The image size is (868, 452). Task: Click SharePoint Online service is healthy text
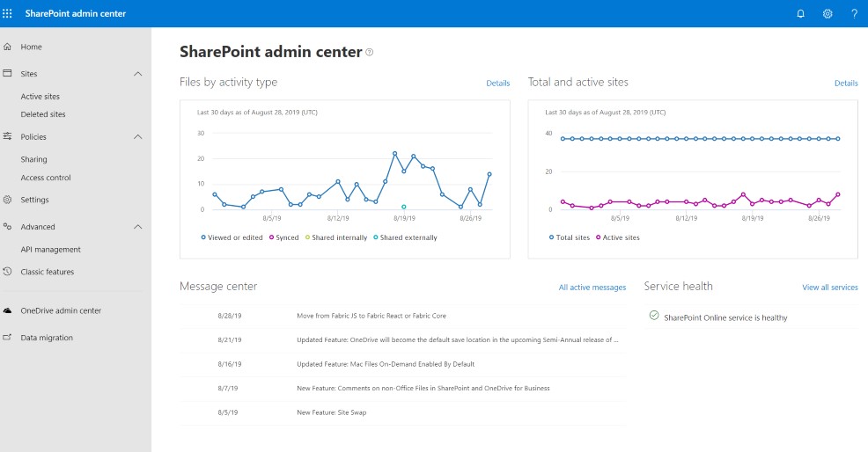tap(725, 317)
